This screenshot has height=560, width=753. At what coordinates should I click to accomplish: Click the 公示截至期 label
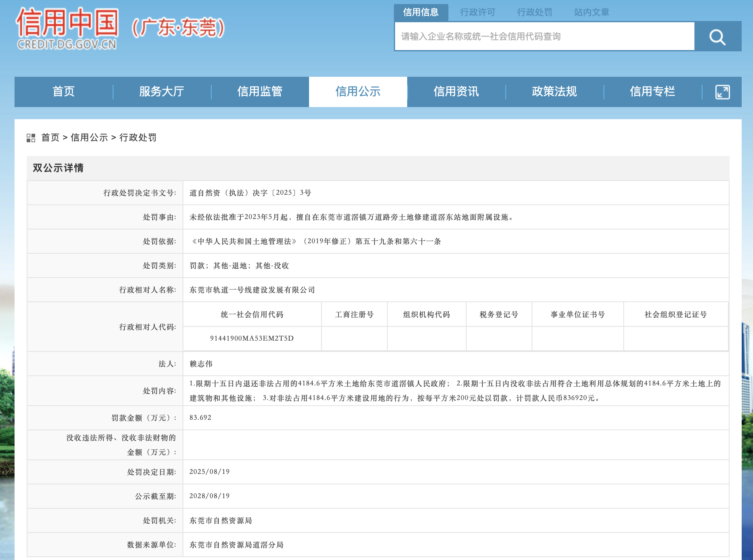[156, 496]
